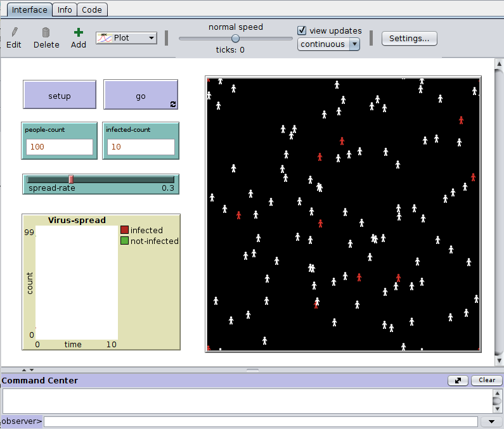Click the observer command input field
Viewport: 504px width, 429px height.
(x=261, y=421)
